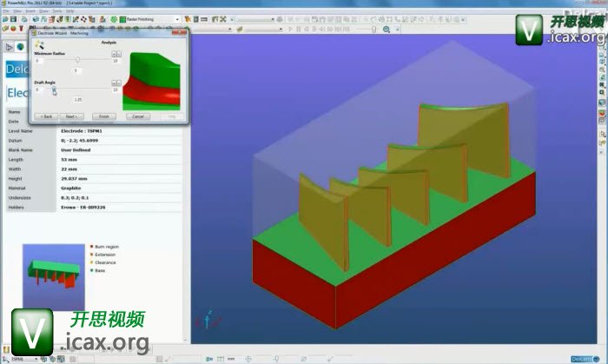The image size is (608, 364).
Task: Open the Draw menu
Action: click(x=43, y=11)
